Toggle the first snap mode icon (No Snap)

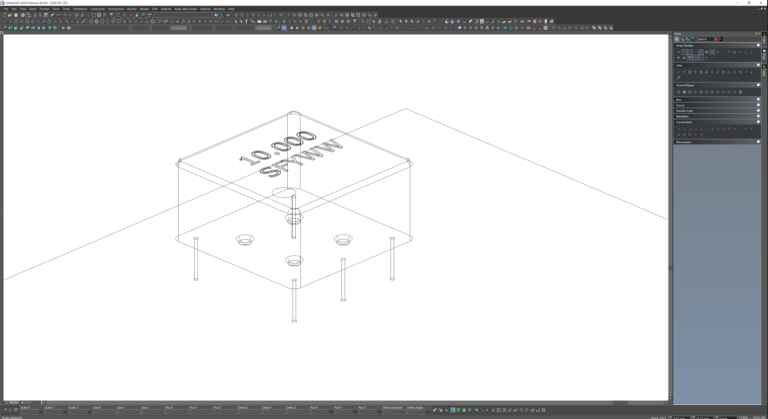click(x=678, y=52)
